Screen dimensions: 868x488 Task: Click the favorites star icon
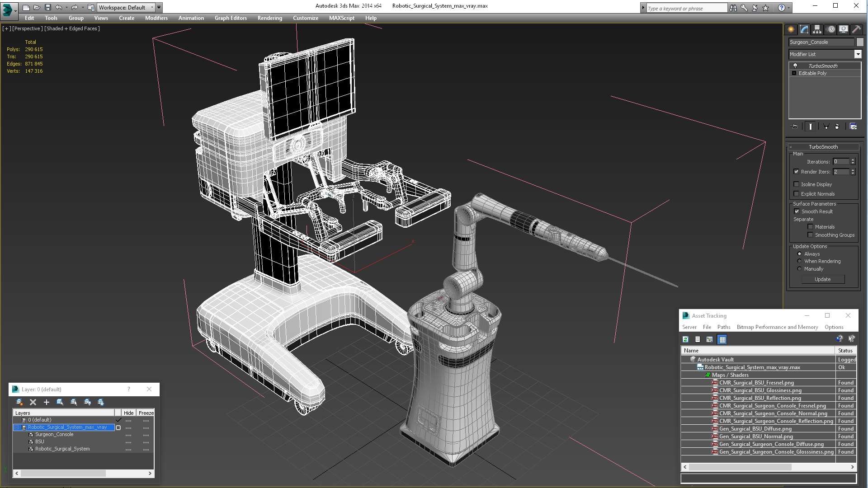[x=765, y=8]
